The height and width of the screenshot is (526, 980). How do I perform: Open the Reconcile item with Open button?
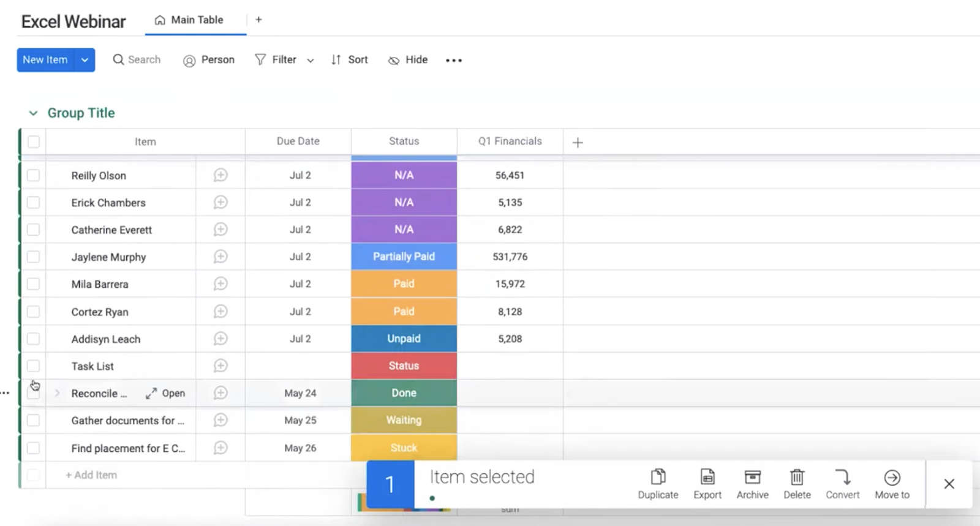tap(165, 393)
